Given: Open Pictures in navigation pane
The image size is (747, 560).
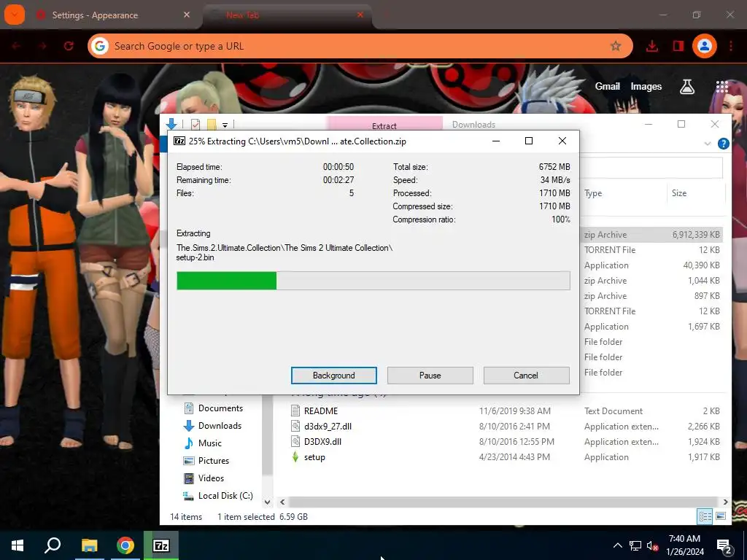Looking at the screenshot, I should point(214,461).
